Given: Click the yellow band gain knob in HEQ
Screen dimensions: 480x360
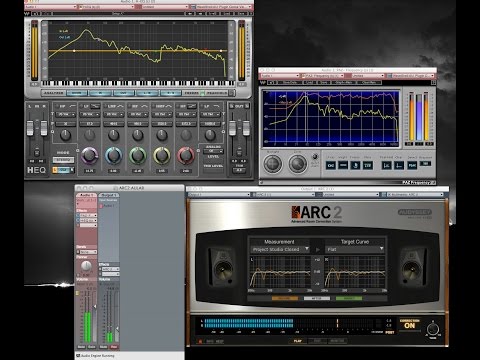Looking at the screenshot, I should pyautogui.click(x=162, y=156).
